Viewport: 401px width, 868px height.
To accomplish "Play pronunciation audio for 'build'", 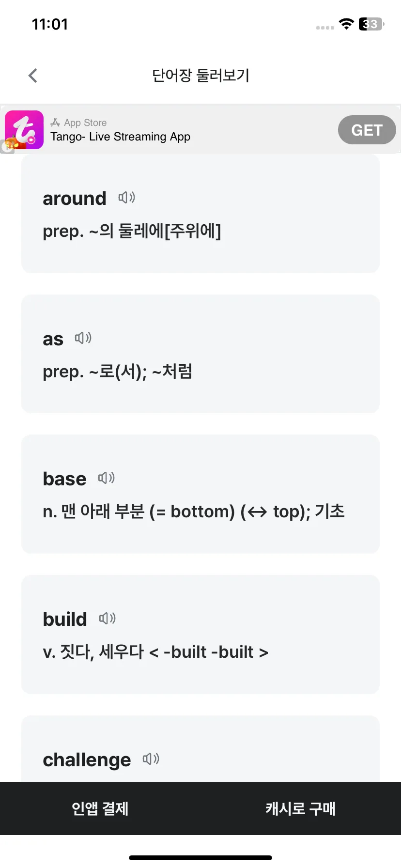I will click(x=108, y=619).
